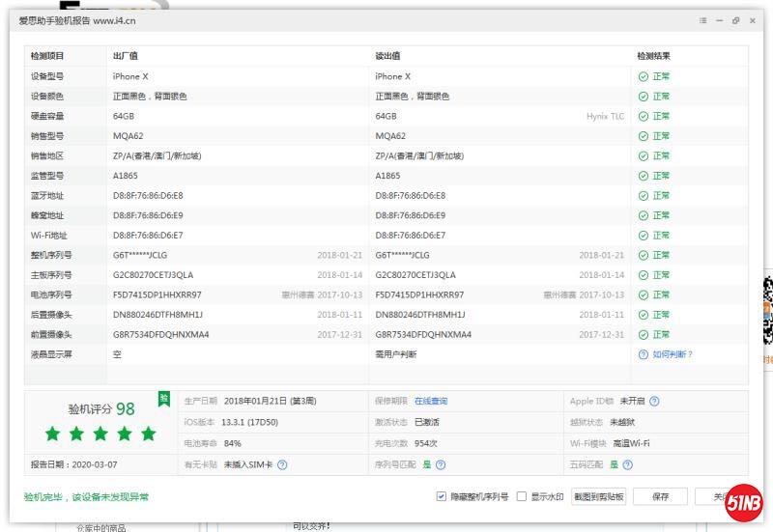The image size is (773, 532).
Task: Open 在线查询 warranty link
Action: click(x=431, y=402)
